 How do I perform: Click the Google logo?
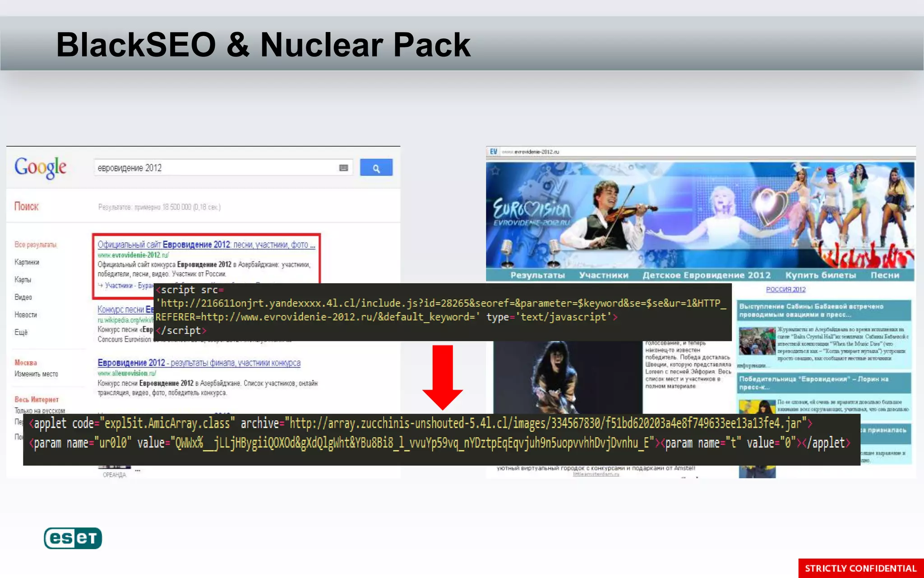(40, 168)
